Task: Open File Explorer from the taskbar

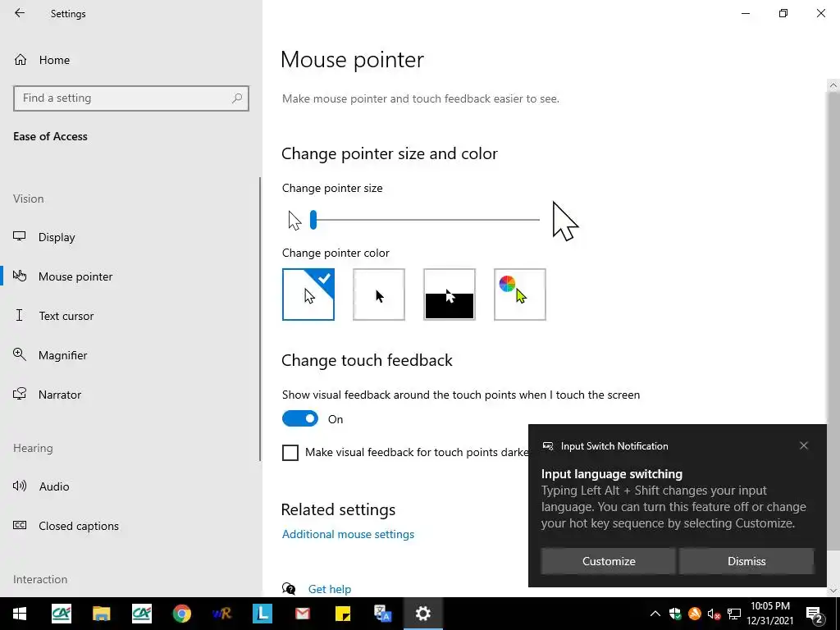Action: pyautogui.click(x=101, y=614)
